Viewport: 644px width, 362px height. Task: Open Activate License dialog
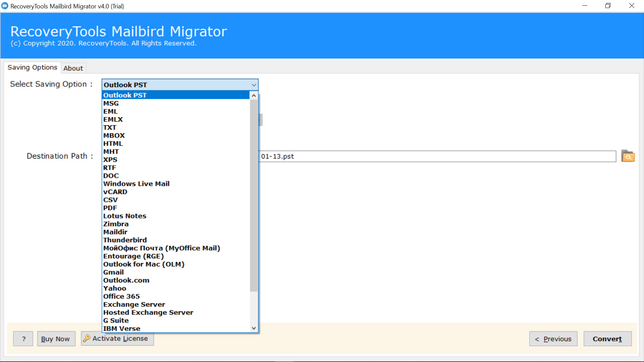point(117,339)
